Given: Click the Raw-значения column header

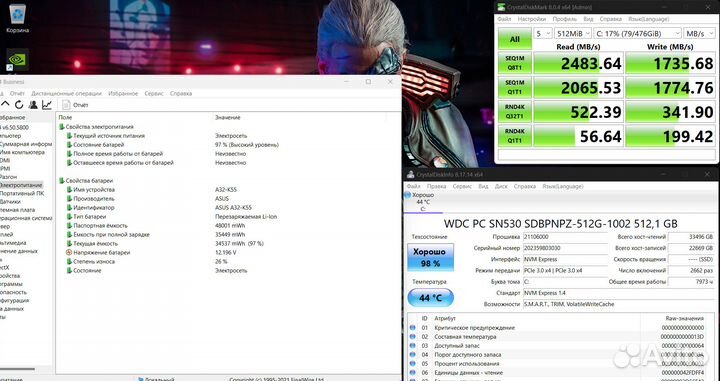Looking at the screenshot, I should (x=685, y=318).
